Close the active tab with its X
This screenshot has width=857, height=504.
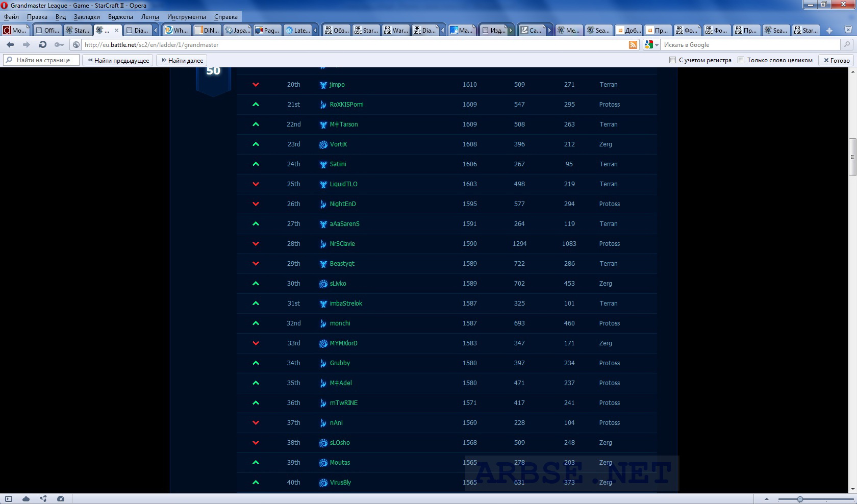[116, 31]
